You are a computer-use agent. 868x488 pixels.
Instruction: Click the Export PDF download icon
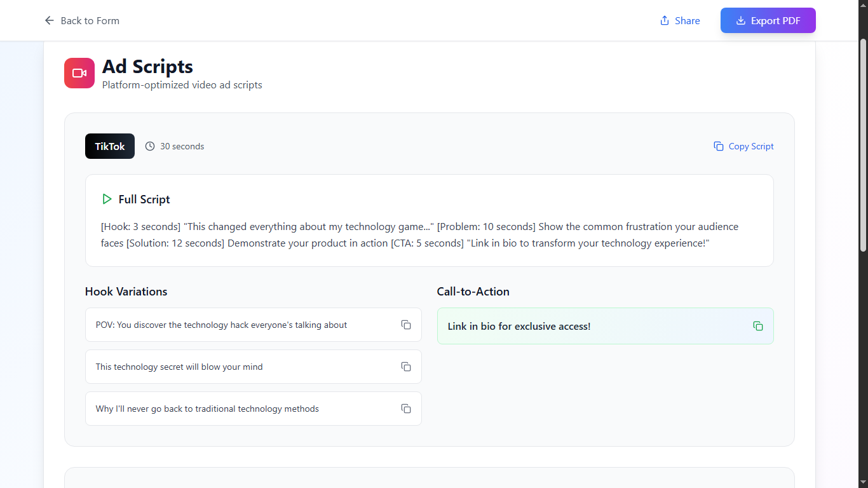(740, 20)
